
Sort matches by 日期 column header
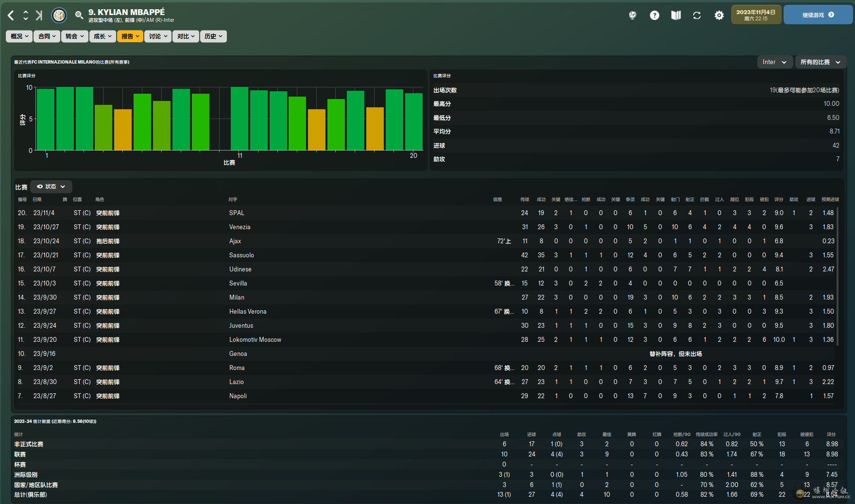click(x=37, y=200)
